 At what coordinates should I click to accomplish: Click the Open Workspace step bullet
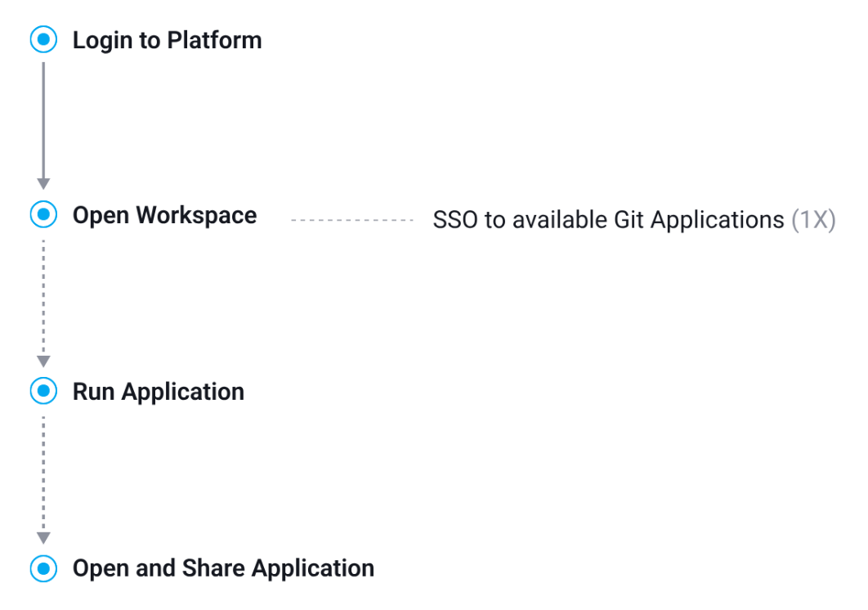(43, 215)
